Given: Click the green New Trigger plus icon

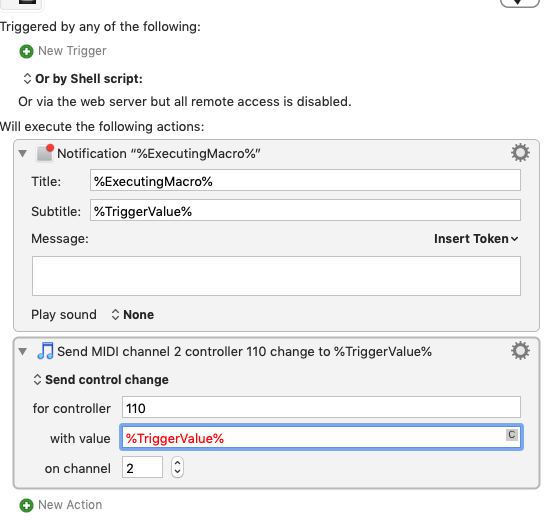Looking at the screenshot, I should click(x=26, y=51).
